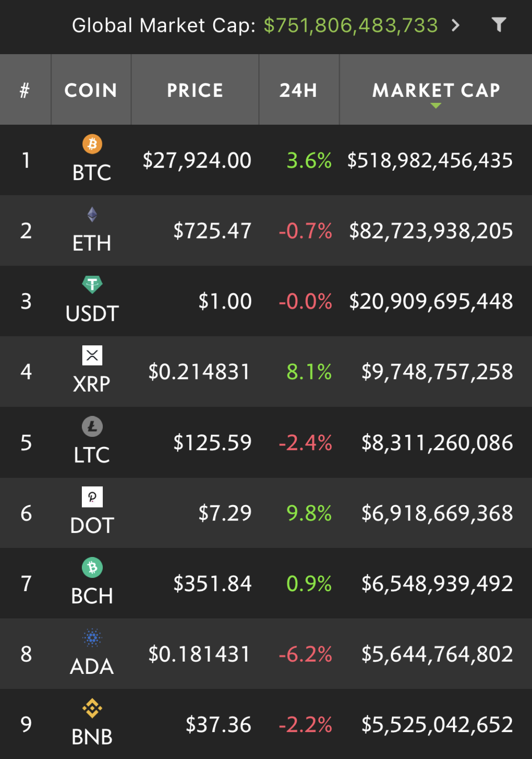Tap the Bitcoin Cash BCH coin icon
The height and width of the screenshot is (759, 532).
[x=92, y=567]
